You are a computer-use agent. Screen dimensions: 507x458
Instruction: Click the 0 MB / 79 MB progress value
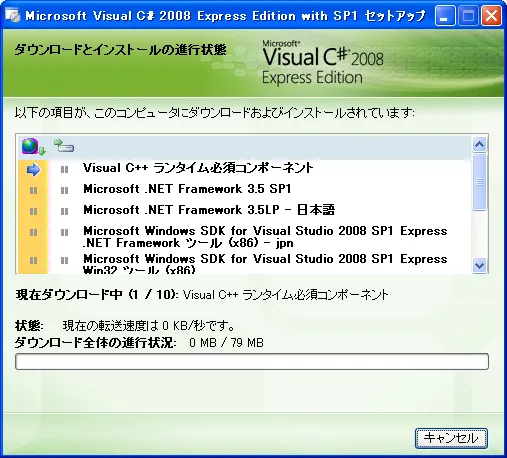tap(226, 343)
